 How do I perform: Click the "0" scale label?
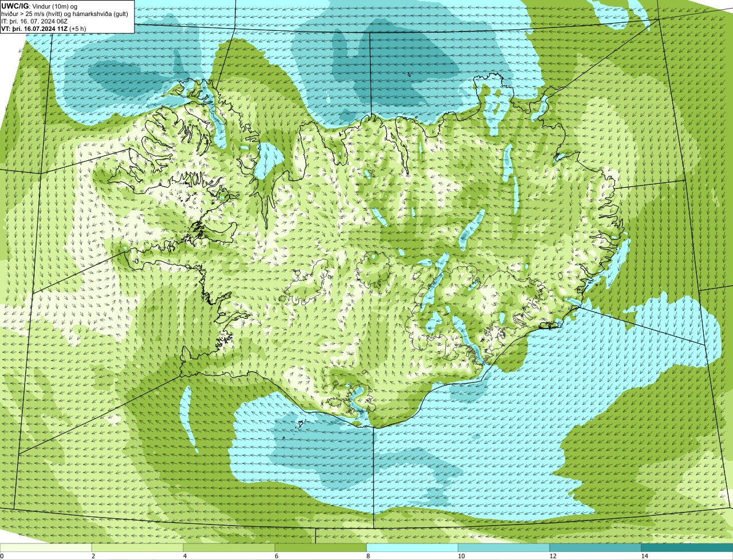2,556
